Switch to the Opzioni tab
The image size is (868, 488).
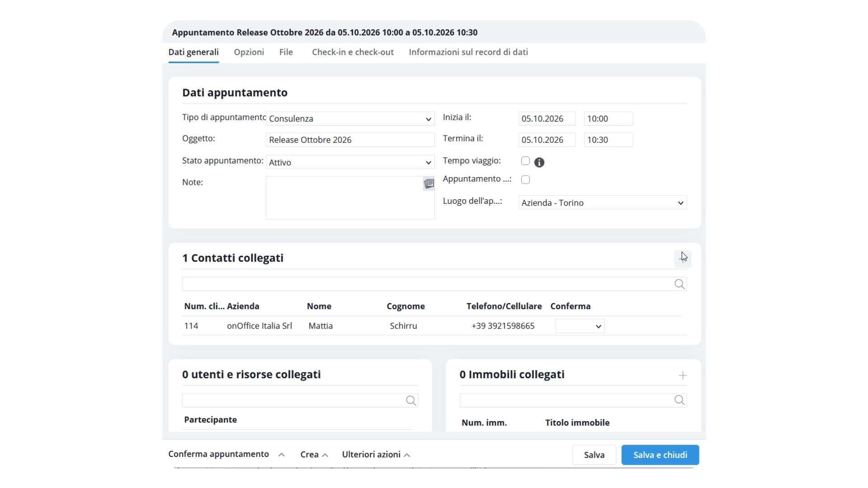(249, 52)
